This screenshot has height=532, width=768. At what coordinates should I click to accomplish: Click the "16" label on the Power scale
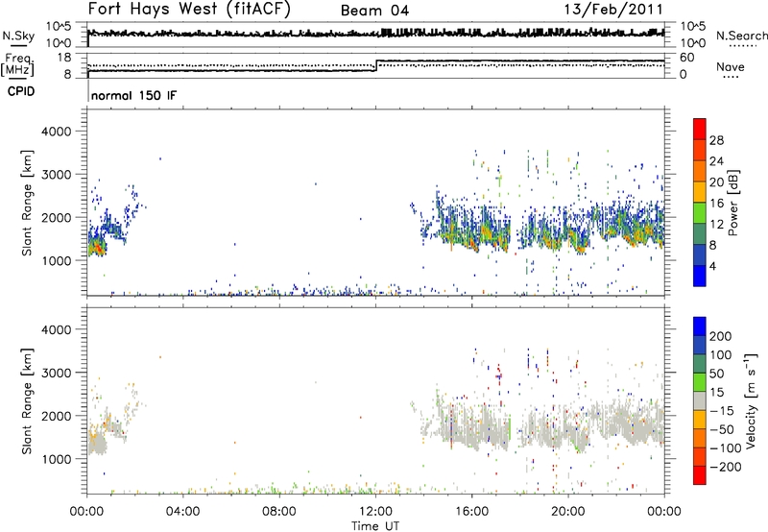tap(716, 204)
